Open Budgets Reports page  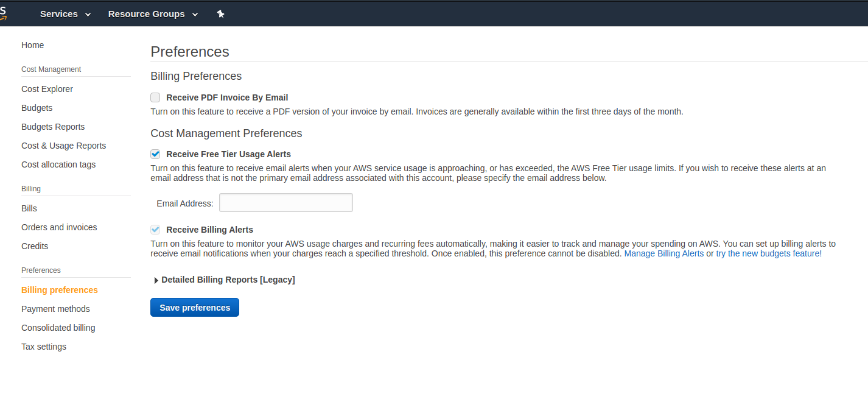click(53, 127)
